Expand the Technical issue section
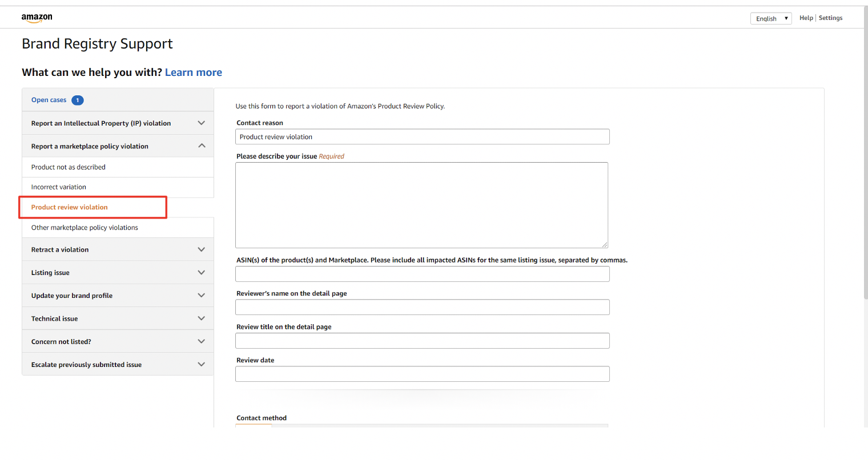The image size is (868, 460). (118, 318)
